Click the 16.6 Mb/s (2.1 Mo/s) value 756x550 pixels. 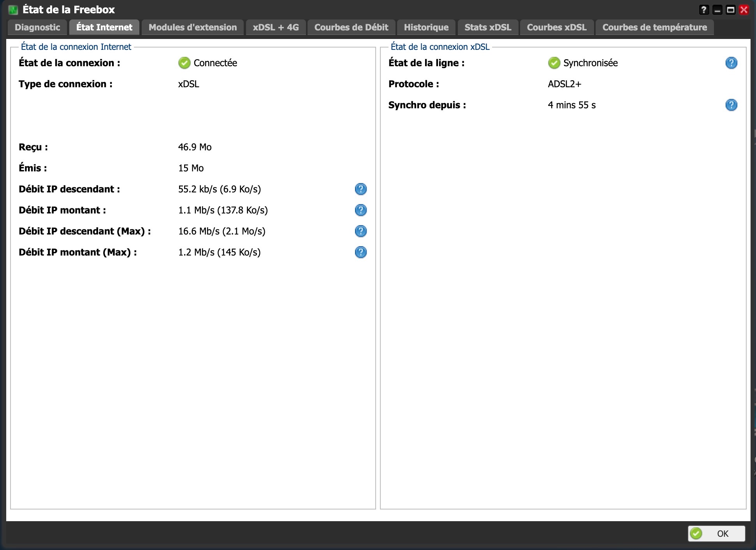pyautogui.click(x=222, y=231)
